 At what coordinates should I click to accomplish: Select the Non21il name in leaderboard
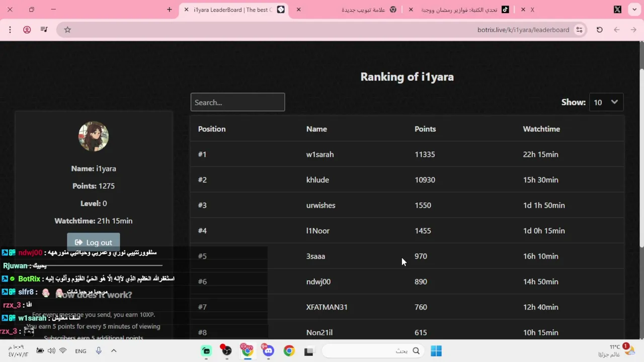319,332
